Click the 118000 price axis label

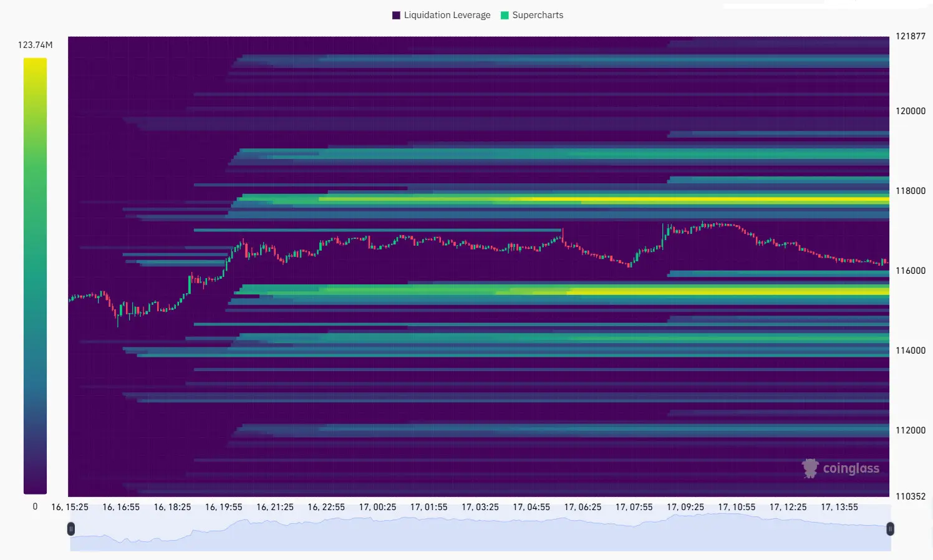pos(910,191)
